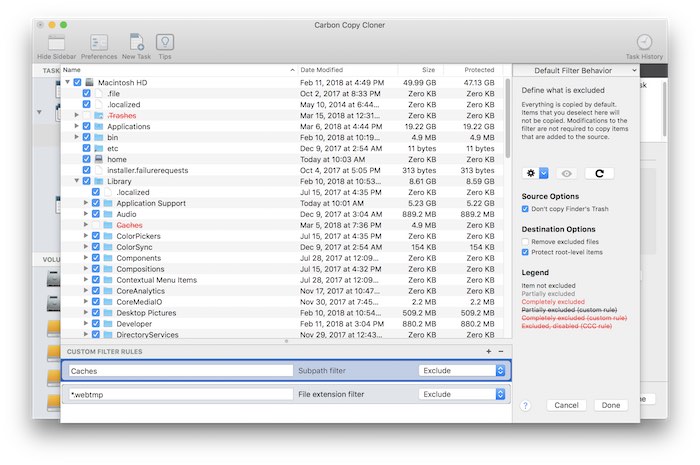Check the excluded Caches checkbox

click(96, 225)
